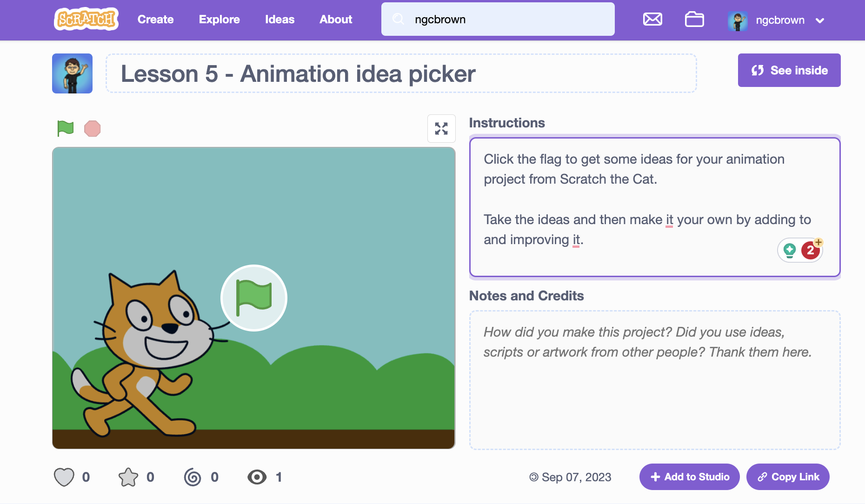Open the Explore menu item
This screenshot has width=865, height=504.
(x=219, y=20)
